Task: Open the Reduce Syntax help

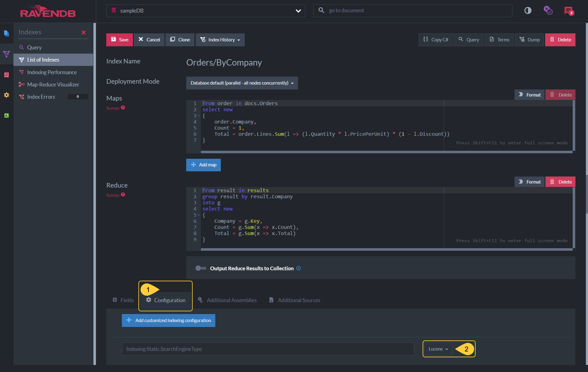Action: (x=115, y=195)
